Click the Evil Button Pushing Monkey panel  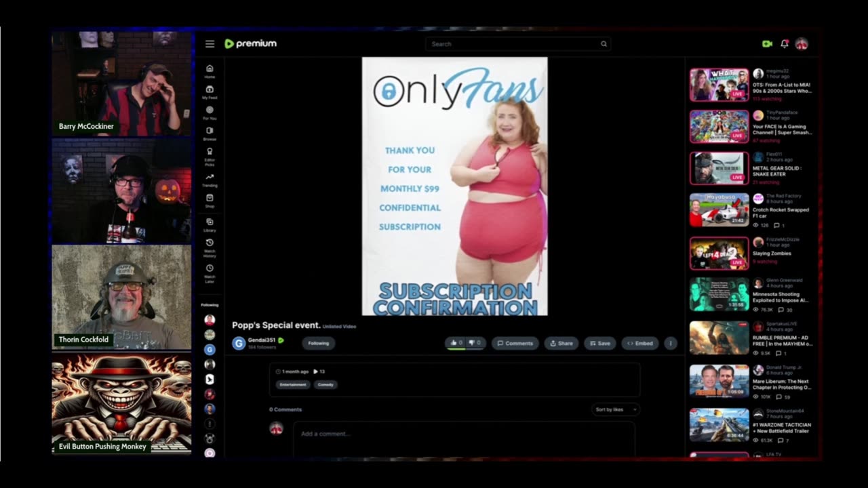[x=122, y=404]
